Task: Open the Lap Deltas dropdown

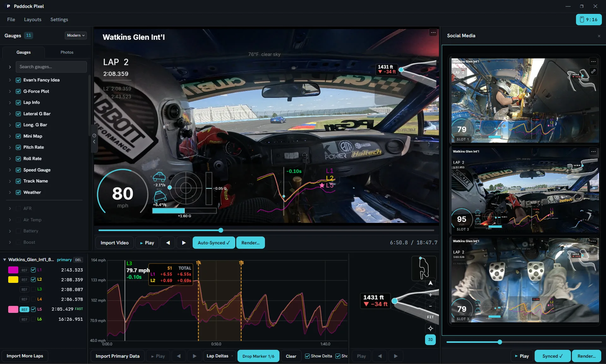Action: click(220, 356)
